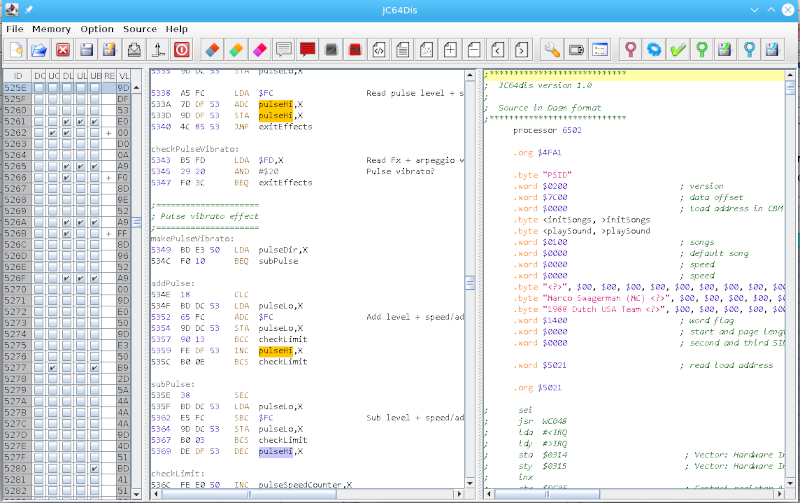
Task: Click the pink-magenta eraser icon
Action: (259, 49)
